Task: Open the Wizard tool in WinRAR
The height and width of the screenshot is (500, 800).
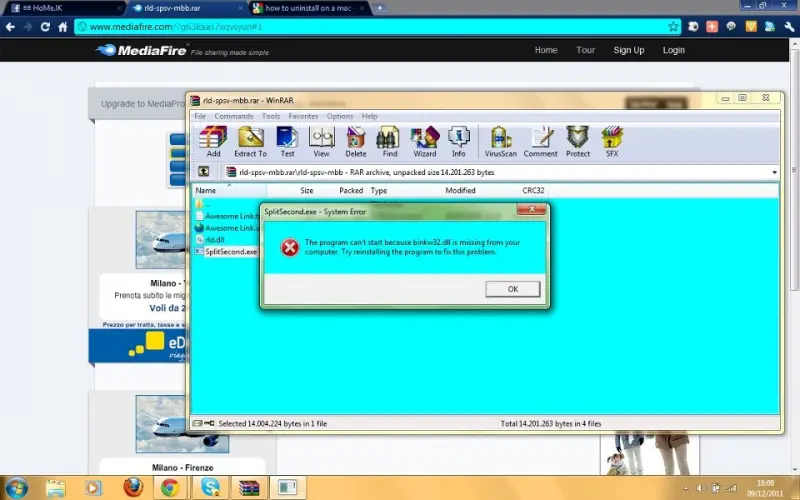Action: click(424, 142)
